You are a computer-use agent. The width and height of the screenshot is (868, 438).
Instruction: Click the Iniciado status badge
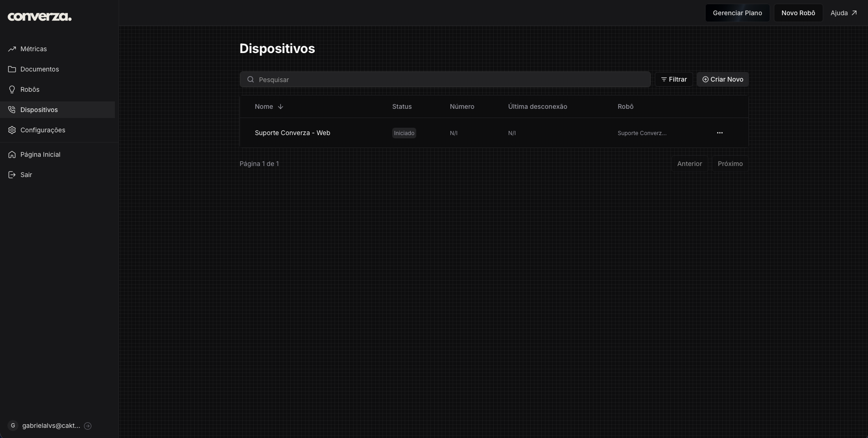(404, 133)
